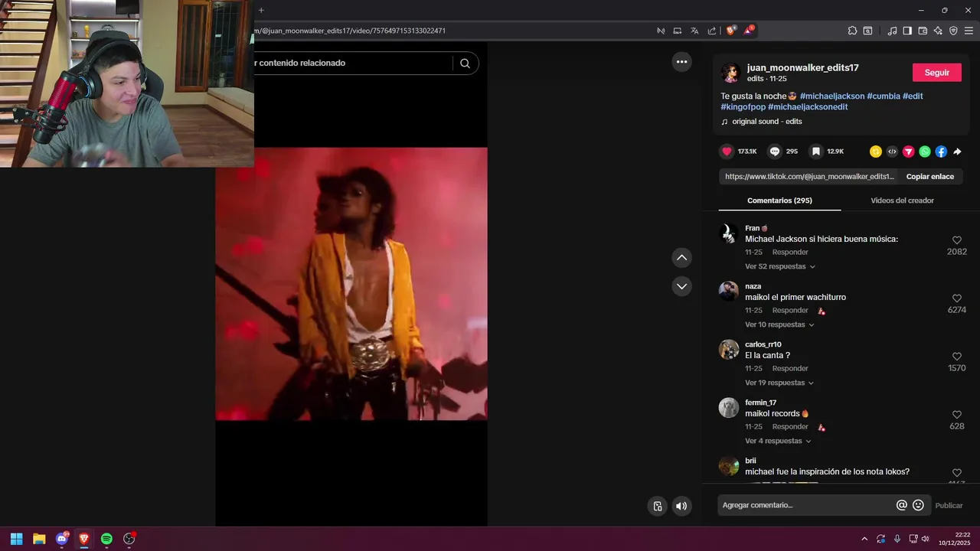Open the Brave Wallet icon

[x=923, y=31]
